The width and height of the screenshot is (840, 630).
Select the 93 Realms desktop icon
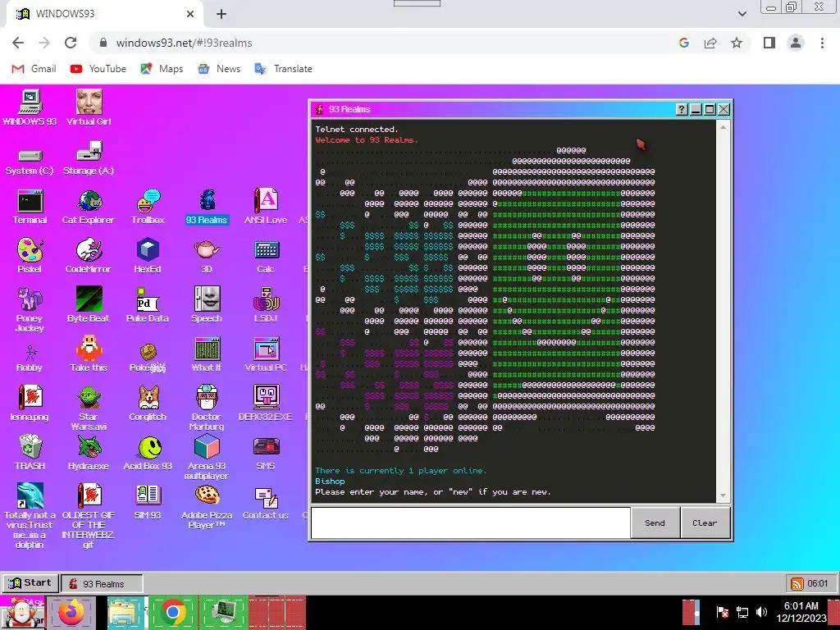(x=207, y=206)
